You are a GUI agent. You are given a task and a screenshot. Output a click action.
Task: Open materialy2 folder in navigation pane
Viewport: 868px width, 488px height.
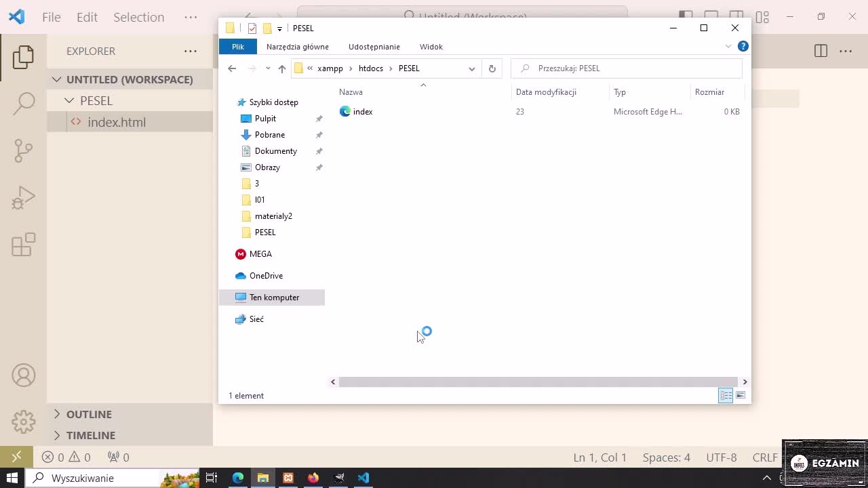[273, 216]
